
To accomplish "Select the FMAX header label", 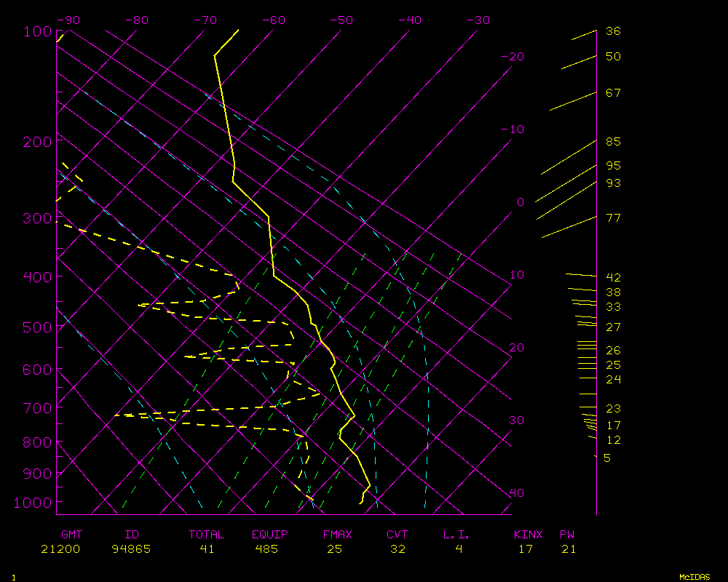I will click(x=337, y=535).
